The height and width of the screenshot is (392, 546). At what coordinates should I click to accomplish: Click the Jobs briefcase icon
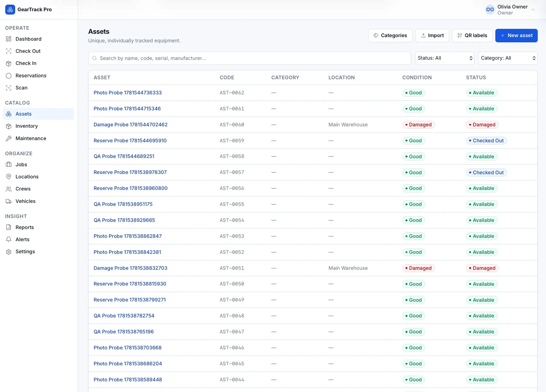[9, 165]
